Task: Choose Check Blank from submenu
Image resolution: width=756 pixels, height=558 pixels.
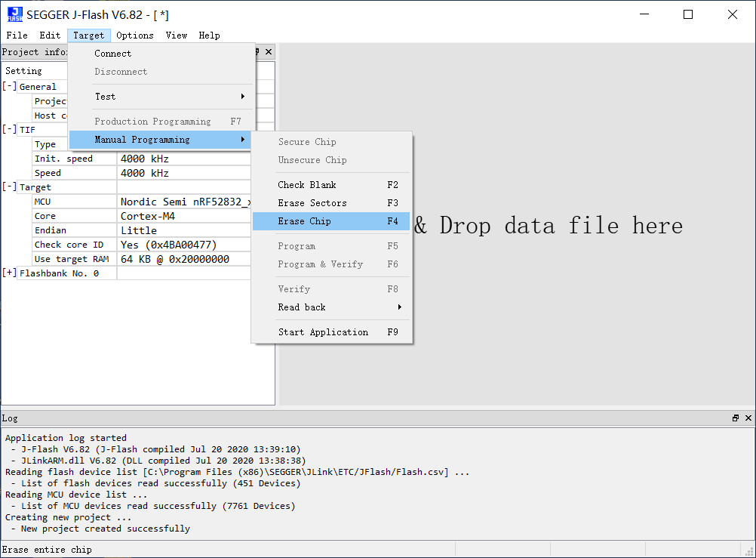Action: tap(331, 185)
